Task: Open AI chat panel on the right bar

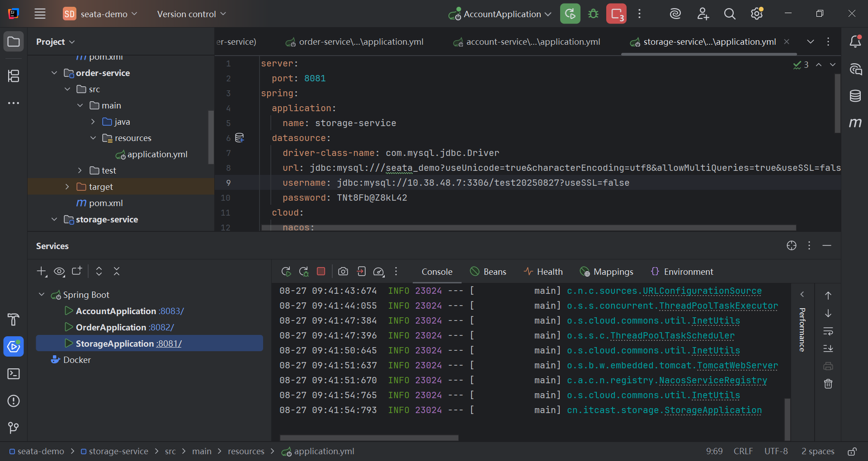Action: pos(855,69)
